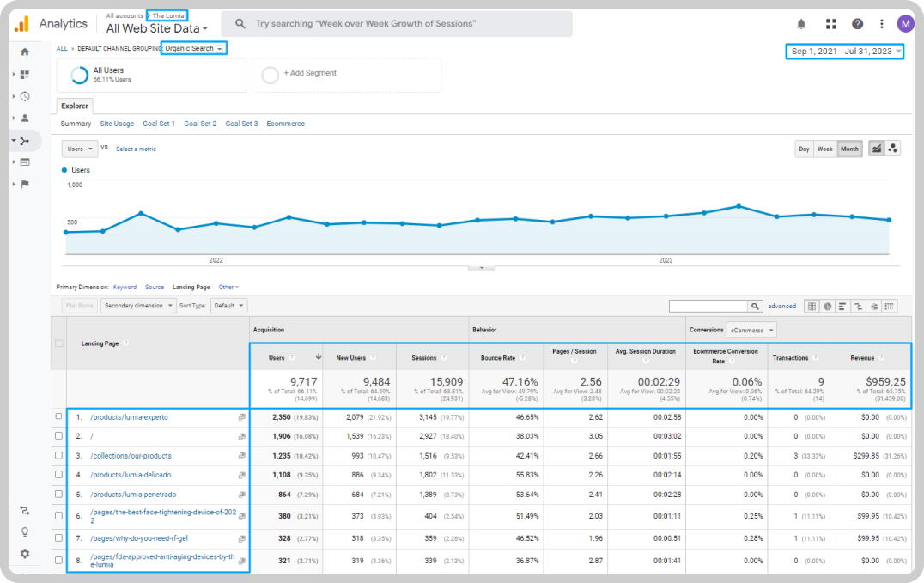Viewport: 924px width, 583px height.
Task: Expand the Secondary dimension dropdown
Action: [138, 306]
